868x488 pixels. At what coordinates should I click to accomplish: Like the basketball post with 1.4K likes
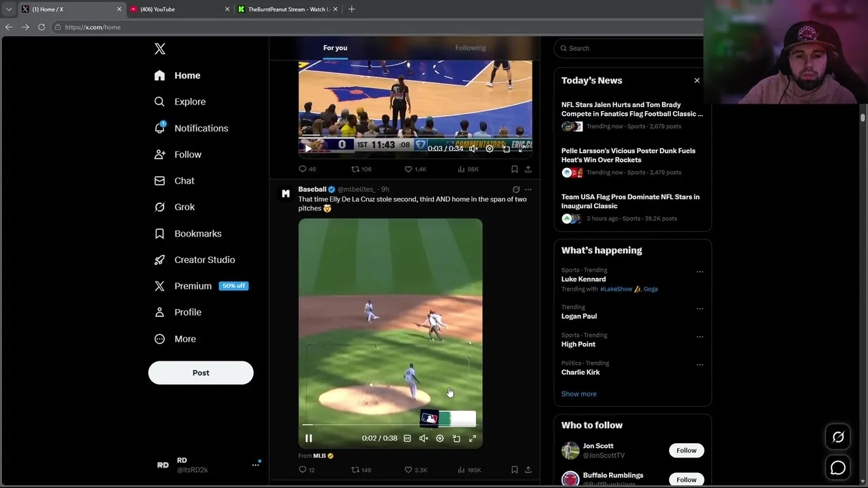(416, 169)
